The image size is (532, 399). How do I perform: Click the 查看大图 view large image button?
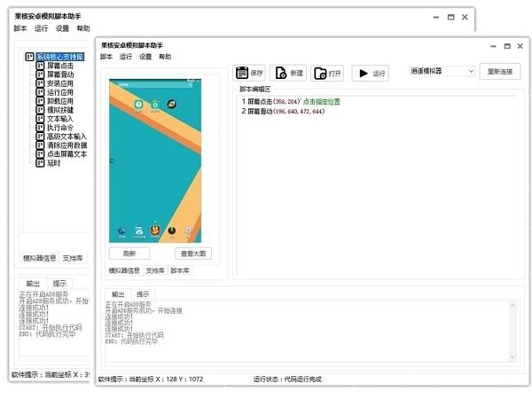(x=193, y=254)
